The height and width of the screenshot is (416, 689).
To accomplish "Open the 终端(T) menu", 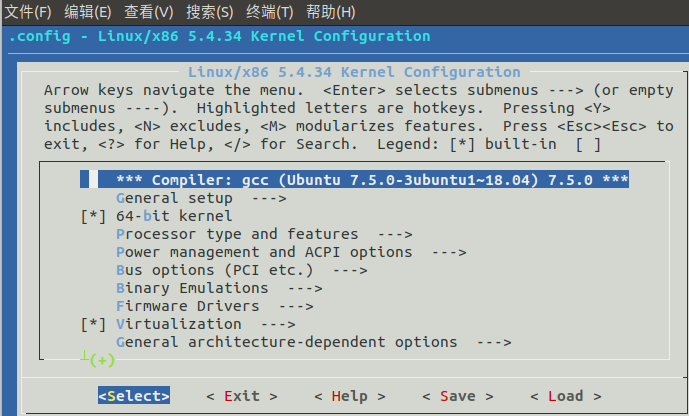I will [269, 12].
